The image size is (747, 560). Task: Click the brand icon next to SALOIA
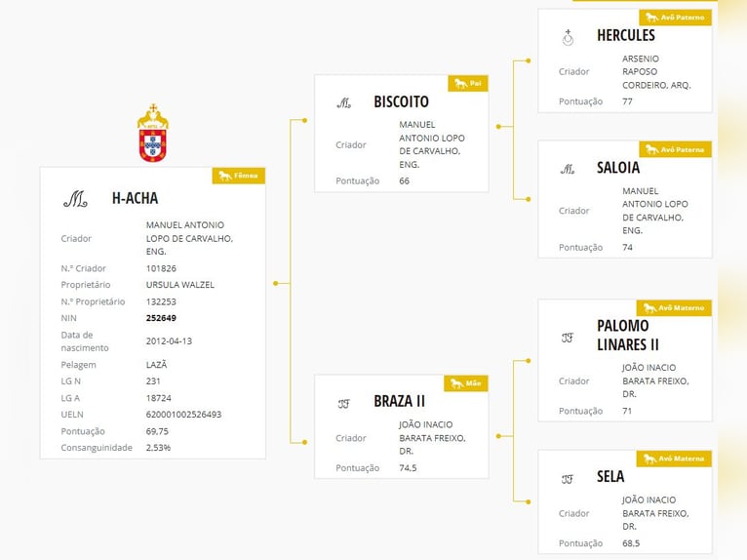568,169
